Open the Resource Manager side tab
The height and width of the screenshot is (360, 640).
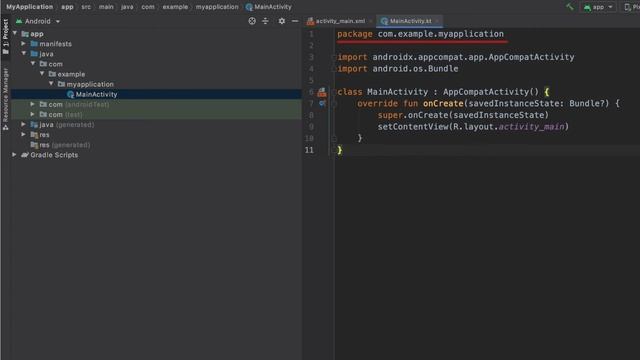[x=5, y=99]
